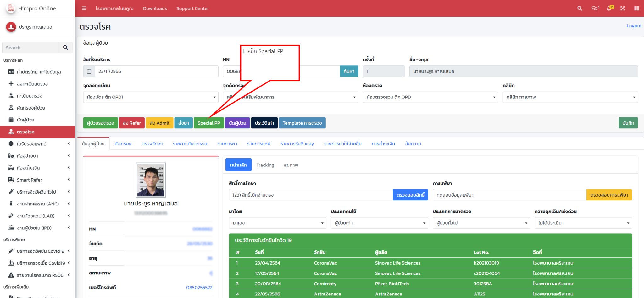Select the ทำบัตรใหม่-แก้ไขข้อมูล card icon
Viewport: 644px width, 298px height.
tap(11, 72)
